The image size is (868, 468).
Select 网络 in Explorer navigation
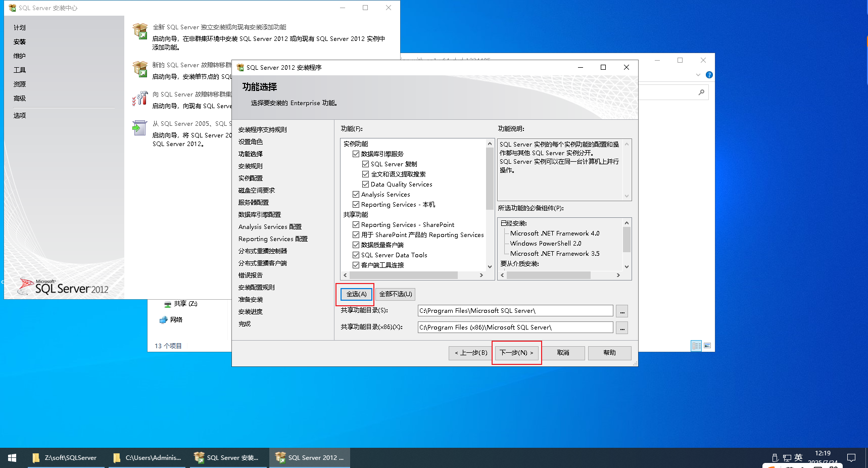pyautogui.click(x=171, y=320)
